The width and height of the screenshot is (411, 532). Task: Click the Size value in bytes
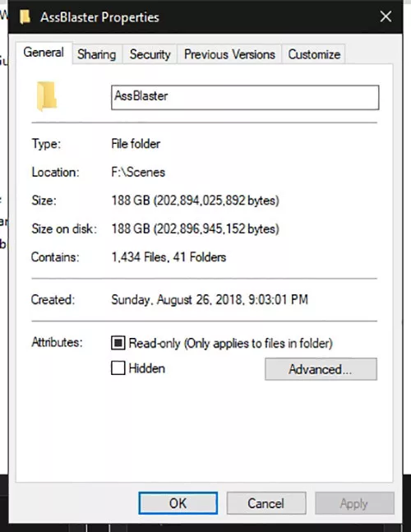pyautogui.click(x=196, y=201)
